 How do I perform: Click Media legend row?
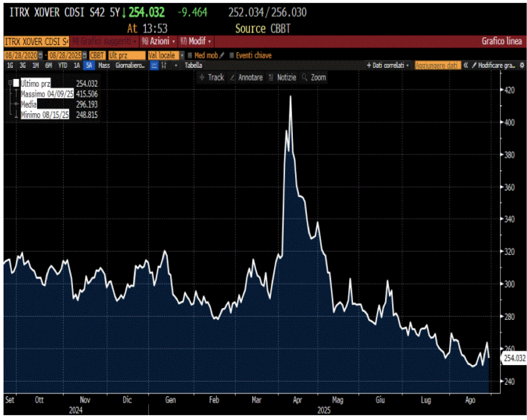click(29, 105)
